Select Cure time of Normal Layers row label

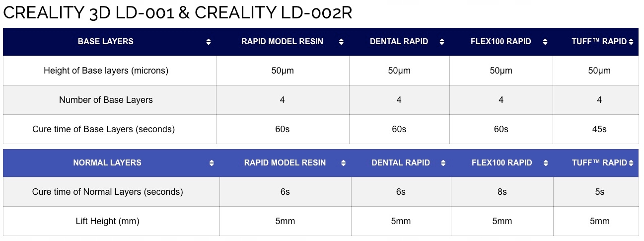click(108, 192)
